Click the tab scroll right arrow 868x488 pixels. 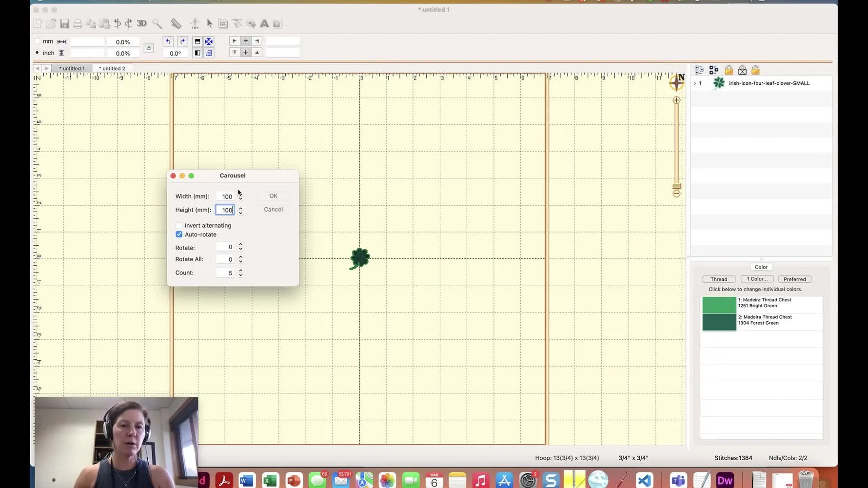tap(47, 68)
